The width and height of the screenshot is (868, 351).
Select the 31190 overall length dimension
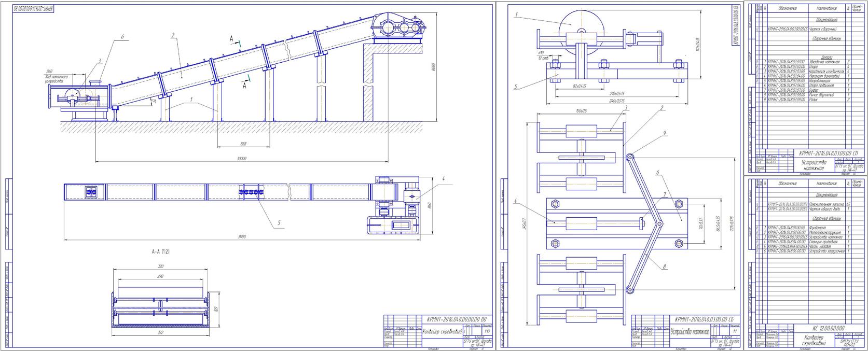(242, 237)
